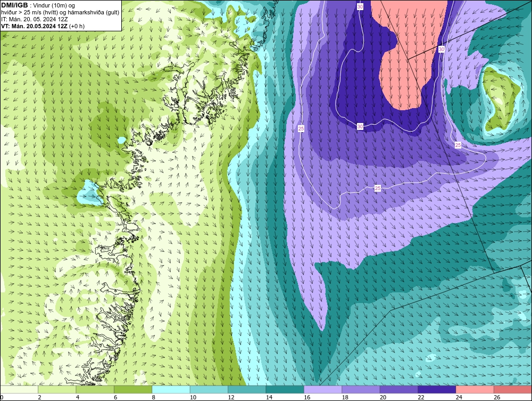Click the bold "VT: Mán. 20.05.2024 12Z" line

[34, 26]
